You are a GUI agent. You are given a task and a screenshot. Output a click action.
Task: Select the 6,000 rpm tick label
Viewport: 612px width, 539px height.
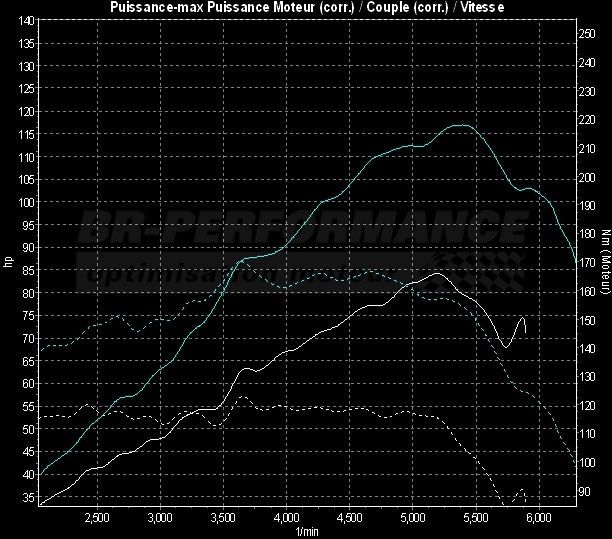click(539, 518)
